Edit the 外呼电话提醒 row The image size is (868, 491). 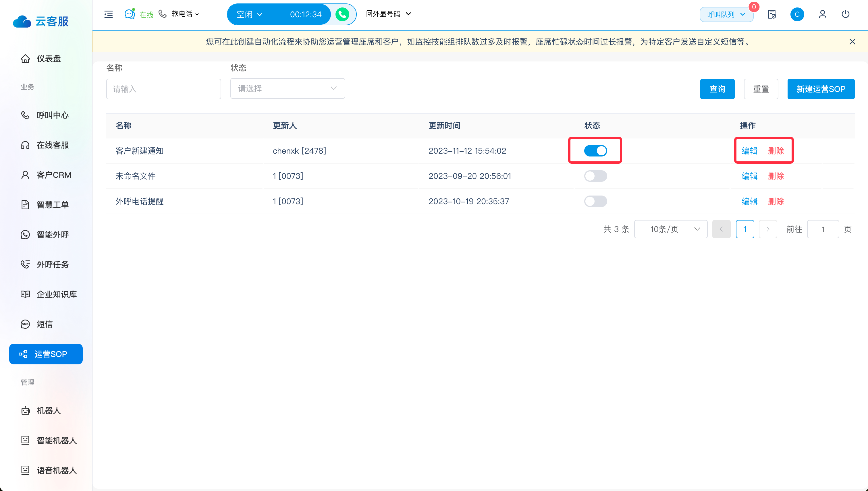coord(749,201)
